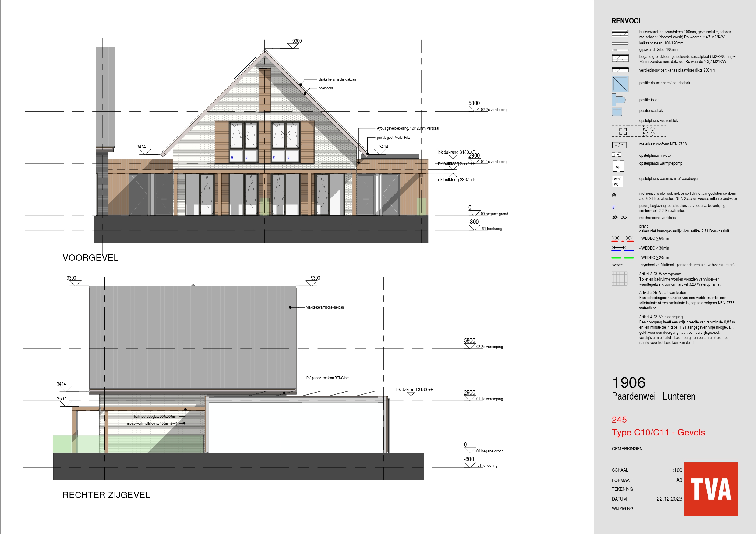Click the RECHTER ZIJGEVEL view title
This screenshot has height=534, width=756.
[x=106, y=495]
